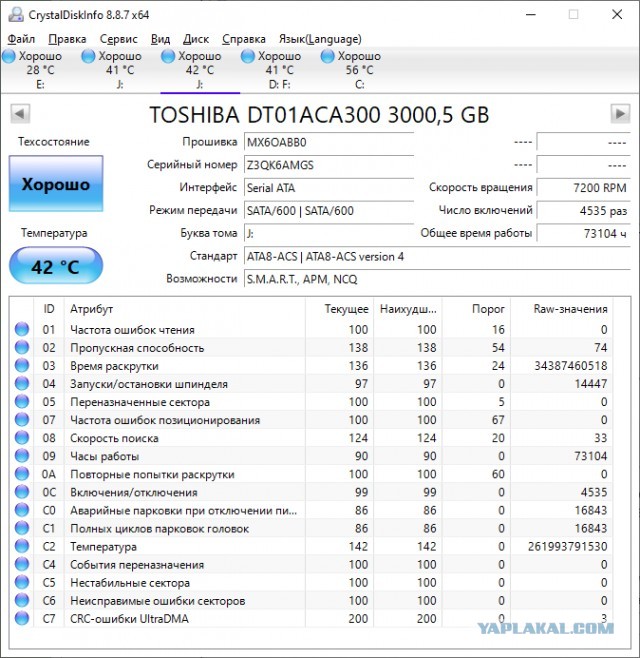Click the serial number field Z3QK6AMGS
640x658 pixels.
point(329,165)
